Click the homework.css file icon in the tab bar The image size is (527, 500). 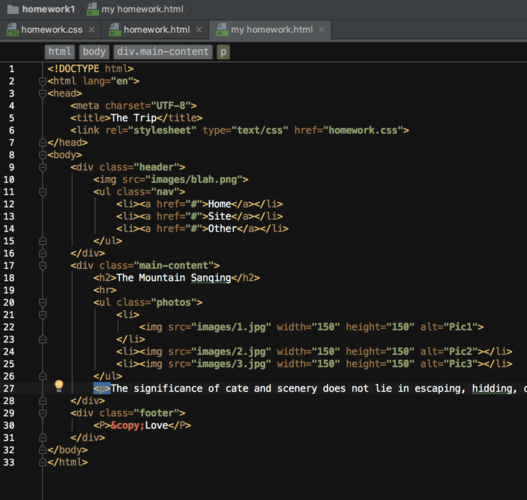(12, 30)
